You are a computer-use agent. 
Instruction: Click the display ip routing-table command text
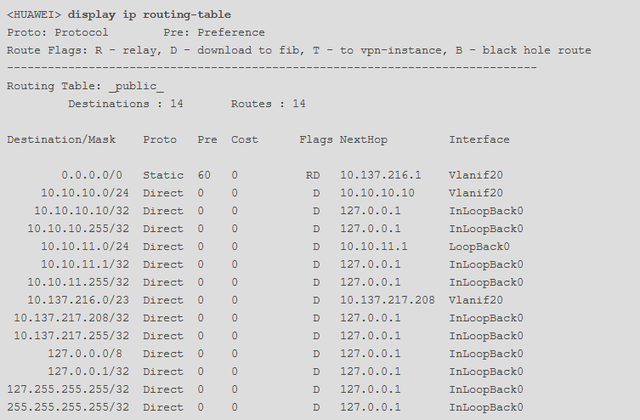pyautogui.click(x=164, y=14)
